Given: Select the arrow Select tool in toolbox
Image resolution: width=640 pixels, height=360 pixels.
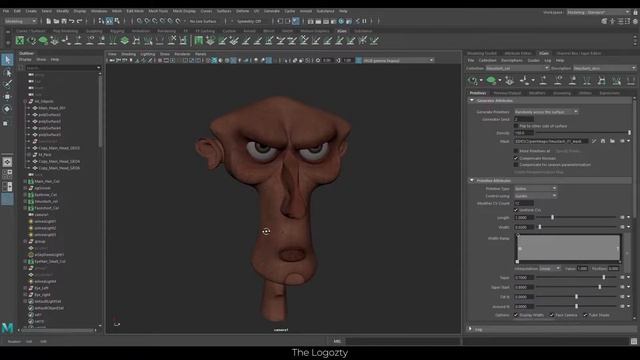Looking at the screenshot, I should (x=7, y=60).
